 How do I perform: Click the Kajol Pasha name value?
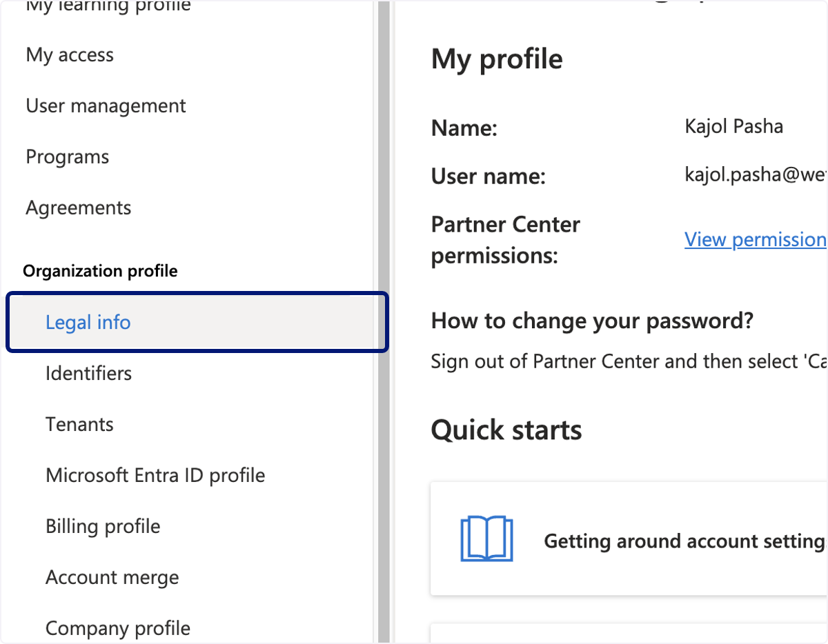point(733,126)
